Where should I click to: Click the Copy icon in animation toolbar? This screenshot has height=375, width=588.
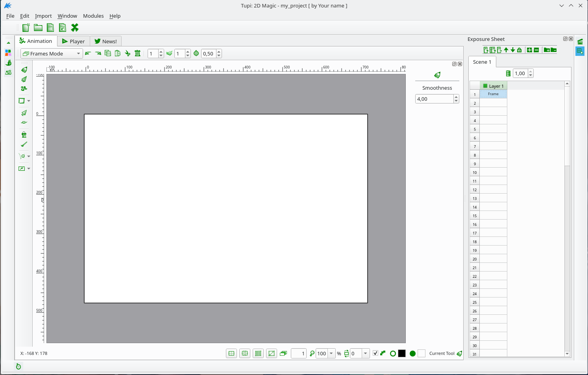click(107, 54)
